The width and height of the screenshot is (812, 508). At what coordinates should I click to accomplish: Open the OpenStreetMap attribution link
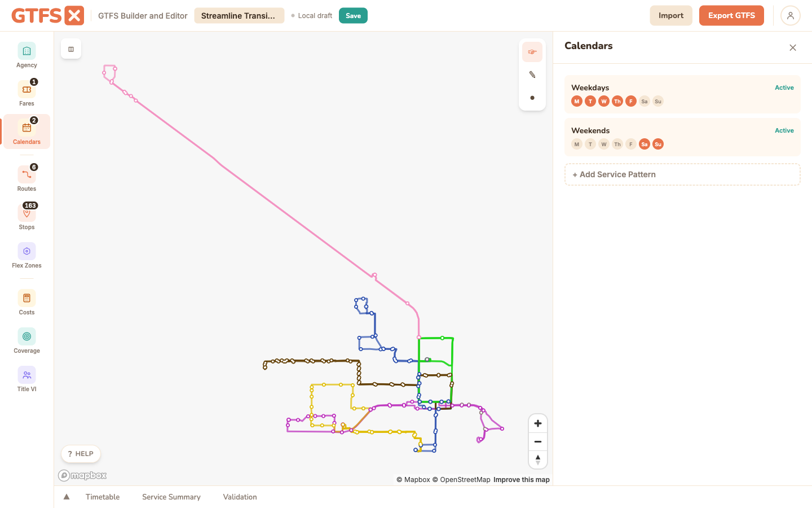pyautogui.click(x=461, y=480)
